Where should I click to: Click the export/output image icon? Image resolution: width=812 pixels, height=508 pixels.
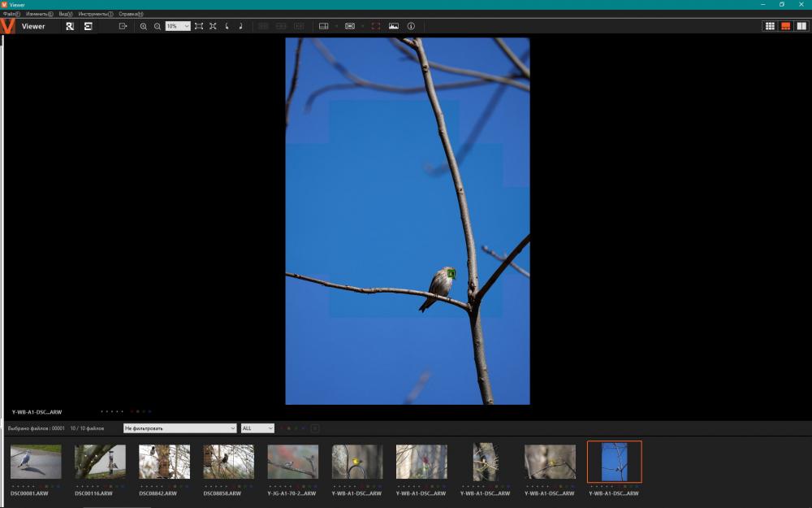pos(123,26)
